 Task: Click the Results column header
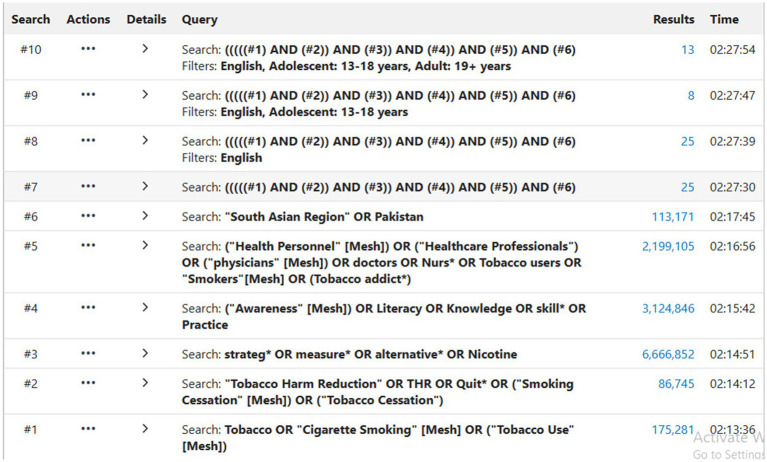(674, 19)
